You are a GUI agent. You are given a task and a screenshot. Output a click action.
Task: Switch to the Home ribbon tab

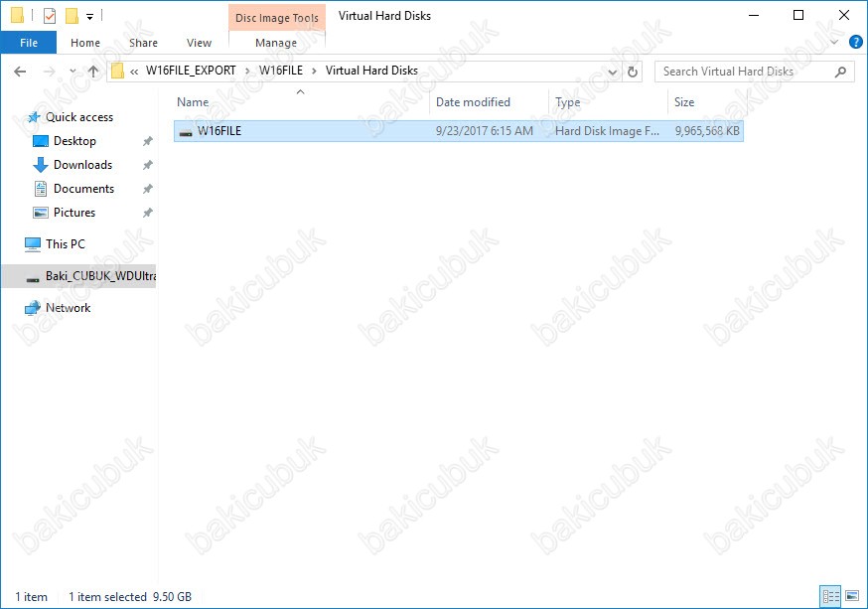tap(85, 43)
